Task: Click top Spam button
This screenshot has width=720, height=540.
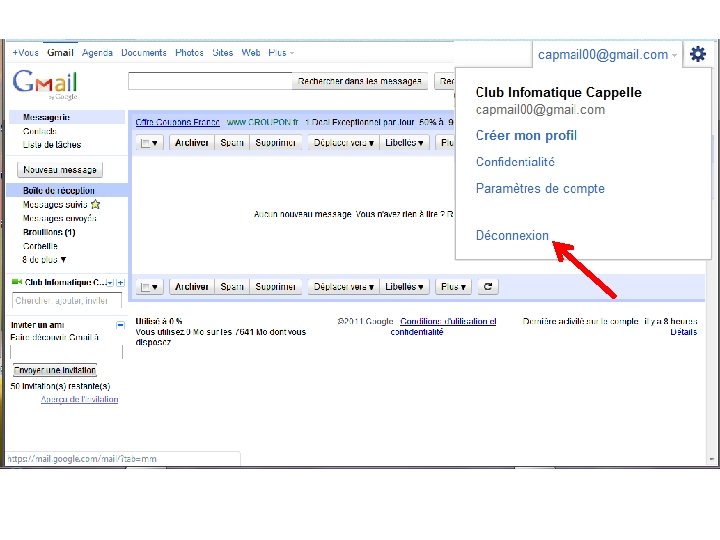Action: (x=232, y=143)
